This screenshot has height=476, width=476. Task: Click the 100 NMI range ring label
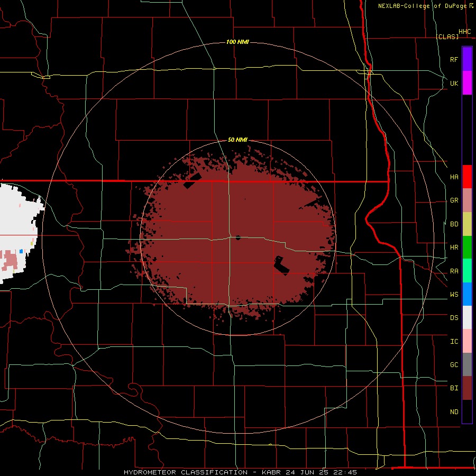point(237,42)
